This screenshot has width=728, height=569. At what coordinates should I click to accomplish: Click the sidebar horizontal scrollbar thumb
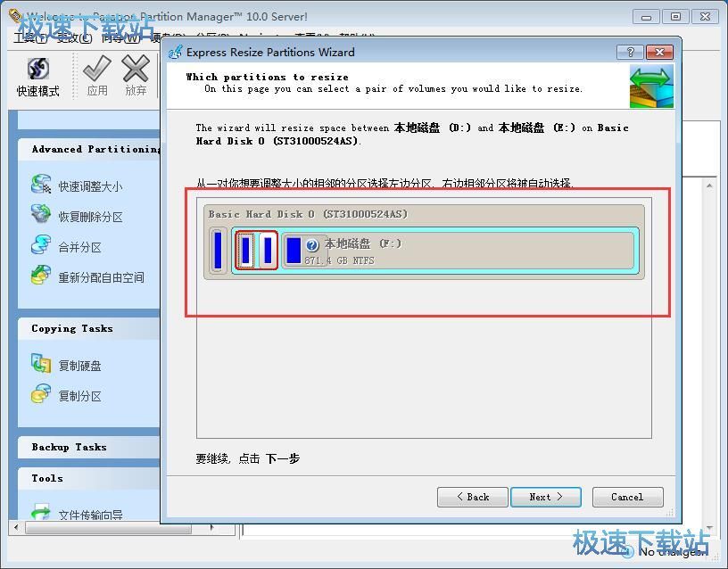pyautogui.click(x=108, y=528)
